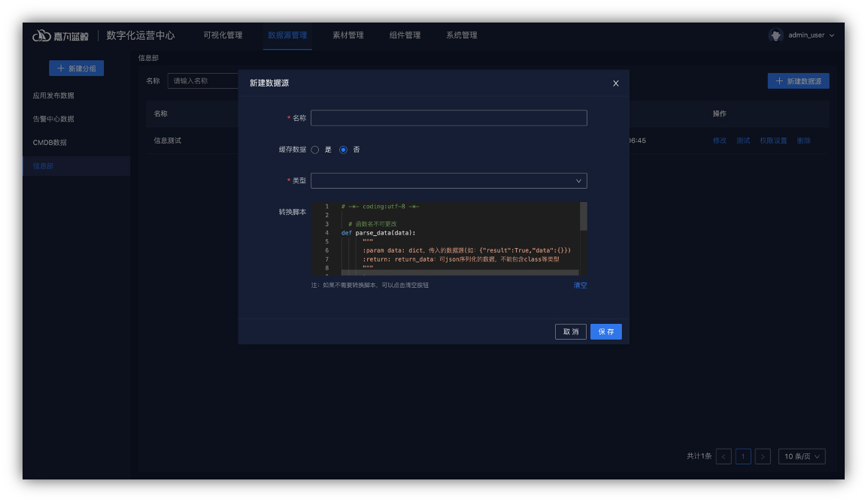Click code line 4 def parse_data
This screenshot has height=502, width=868.
[x=378, y=233]
